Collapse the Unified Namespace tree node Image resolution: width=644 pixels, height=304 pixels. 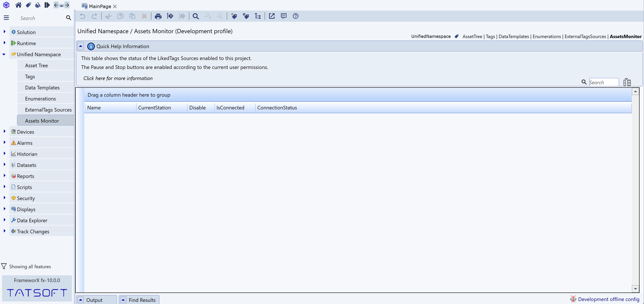click(x=4, y=54)
